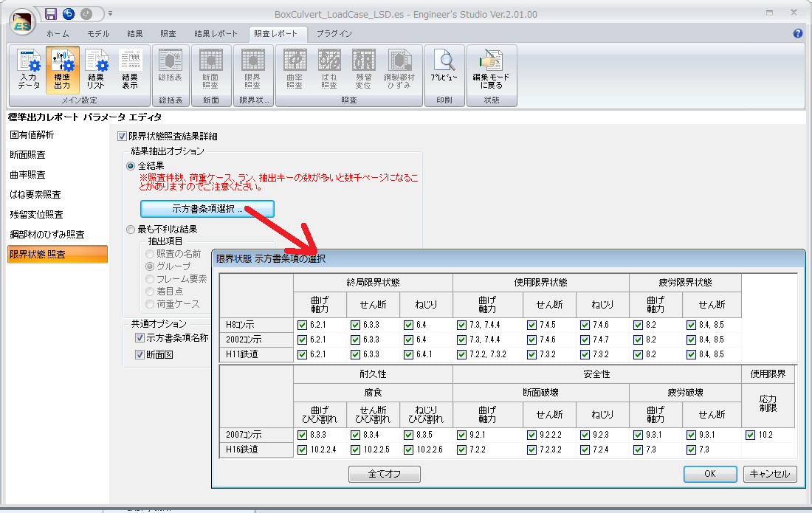Image resolution: width=812 pixels, height=513 pixels.
Task: Click the 鋼製部材ひずみ ribbon icon
Action: coord(399,69)
